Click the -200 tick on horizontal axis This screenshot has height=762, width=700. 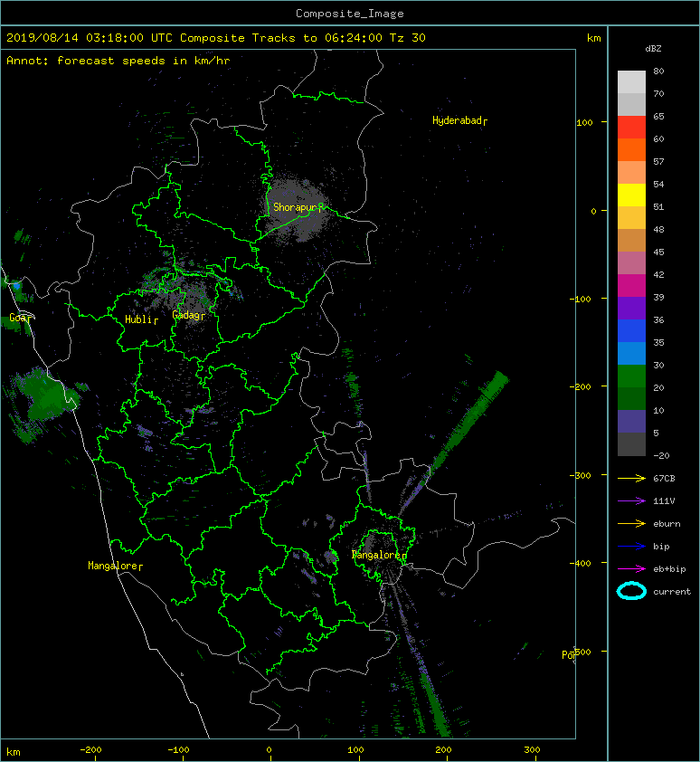click(x=90, y=750)
